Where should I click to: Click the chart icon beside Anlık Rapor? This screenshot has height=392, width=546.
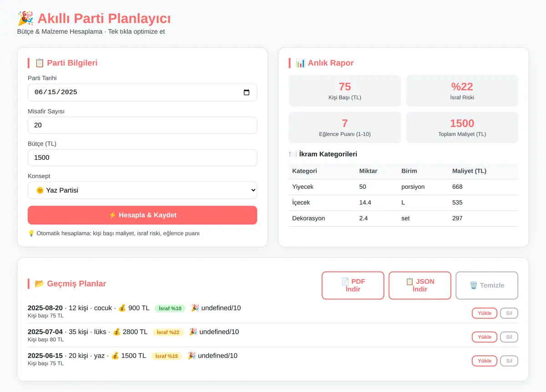(x=300, y=63)
